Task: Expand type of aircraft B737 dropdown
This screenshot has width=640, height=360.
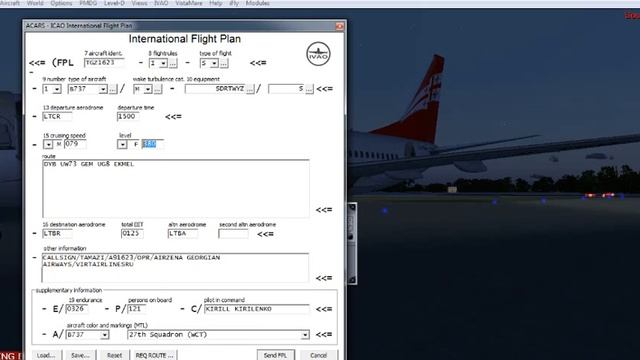Action: [x=103, y=89]
